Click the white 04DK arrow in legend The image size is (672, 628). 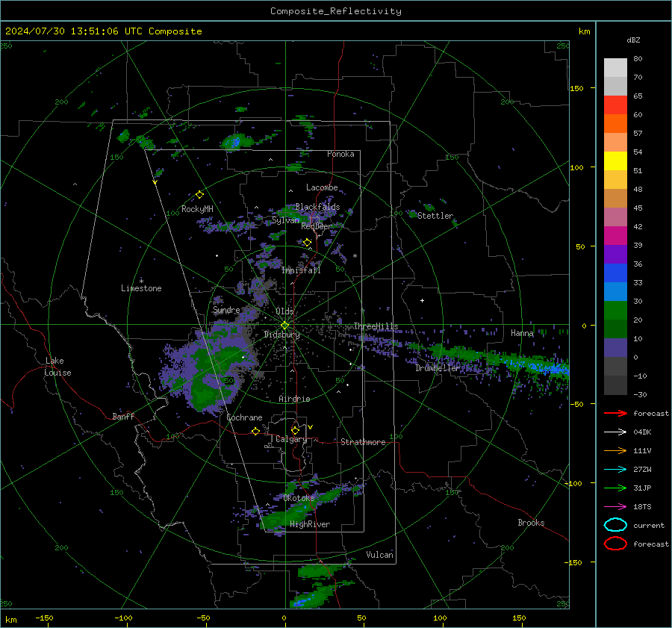(x=615, y=432)
